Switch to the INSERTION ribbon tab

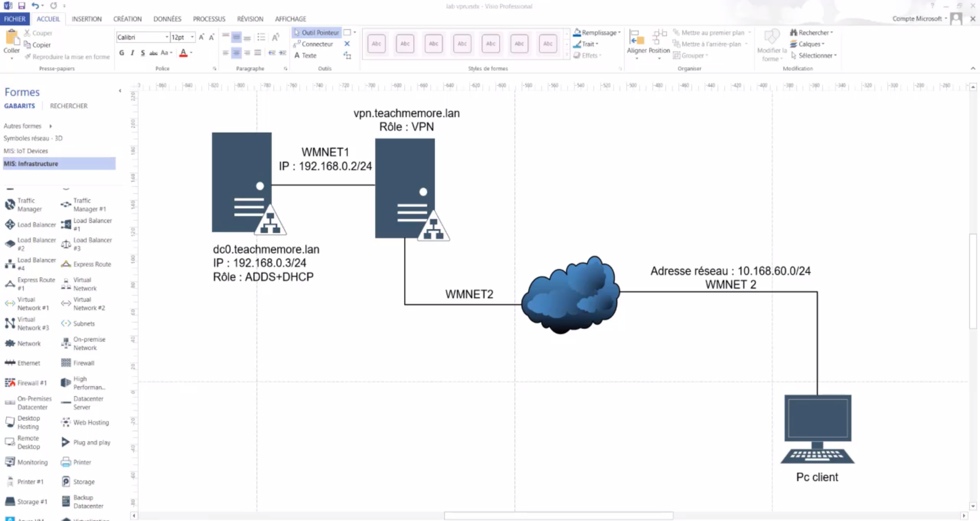87,19
